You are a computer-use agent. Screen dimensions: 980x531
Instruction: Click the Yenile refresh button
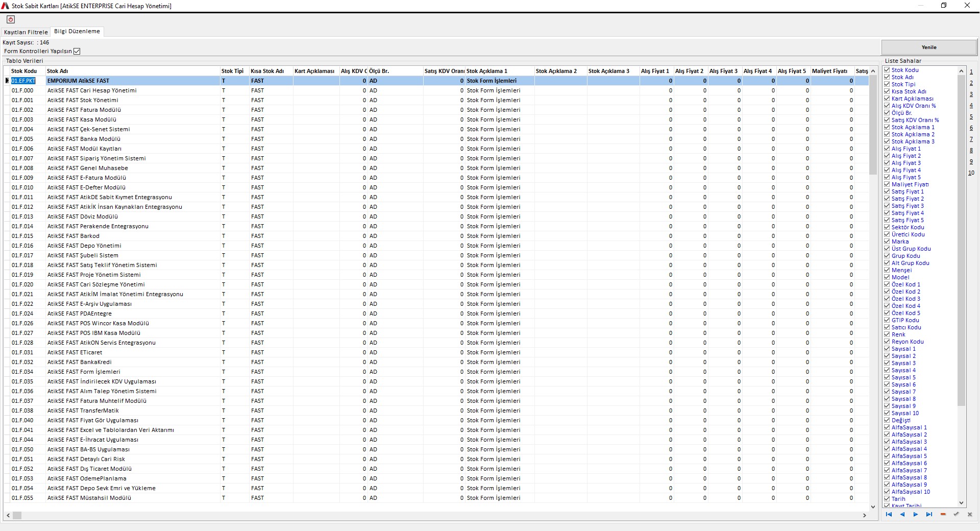pyautogui.click(x=929, y=47)
